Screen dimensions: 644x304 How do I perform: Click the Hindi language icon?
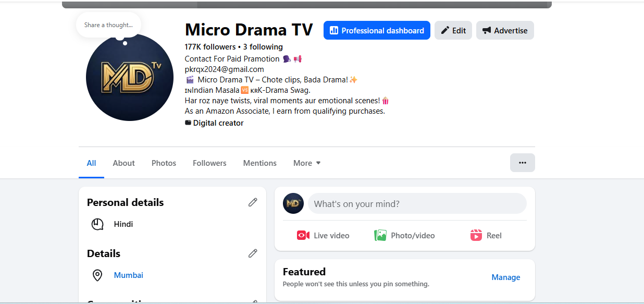tap(97, 224)
